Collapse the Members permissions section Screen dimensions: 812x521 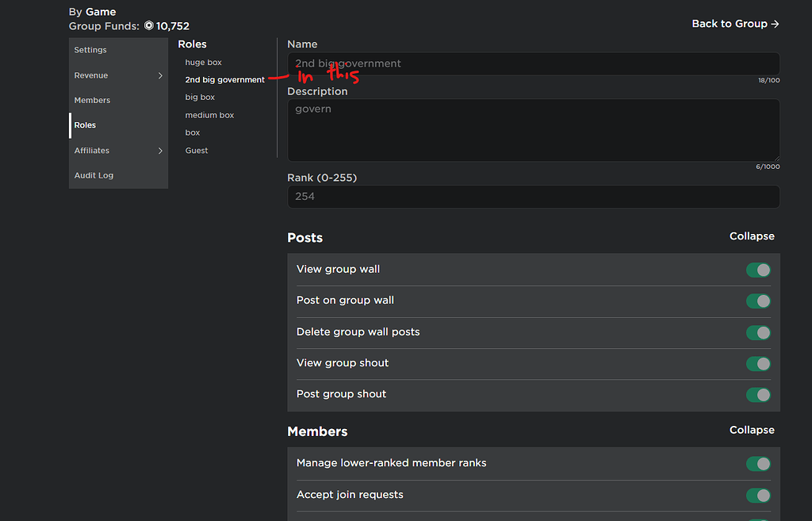(752, 429)
